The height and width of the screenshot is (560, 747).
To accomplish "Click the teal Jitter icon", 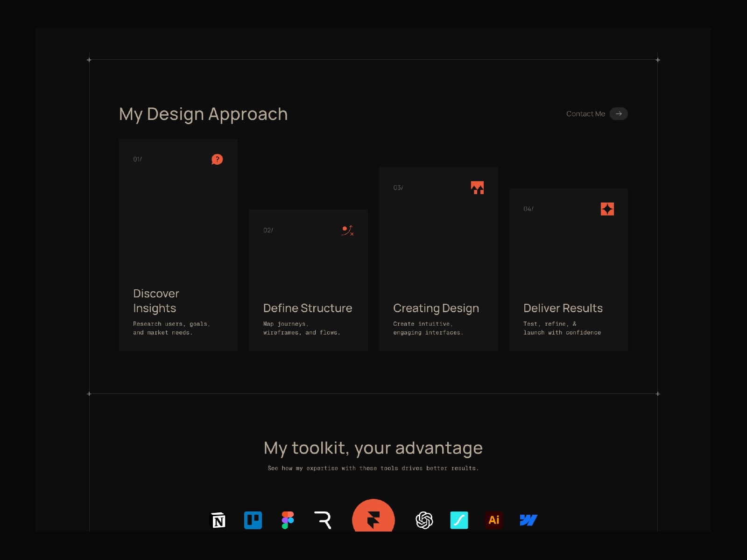I will tap(458, 520).
